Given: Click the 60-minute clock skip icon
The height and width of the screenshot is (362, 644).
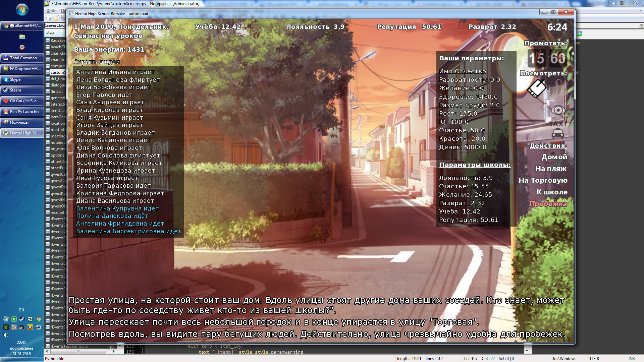Looking at the screenshot, I should point(558,58).
